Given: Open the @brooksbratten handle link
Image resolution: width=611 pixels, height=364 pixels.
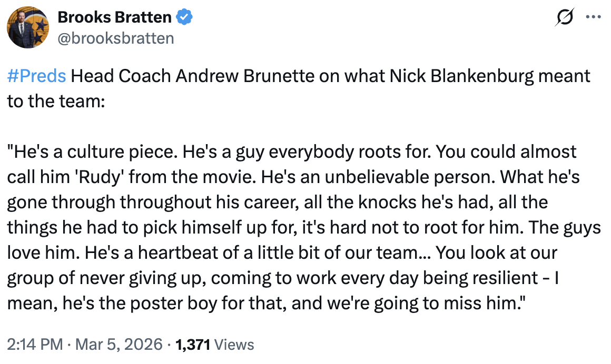Looking at the screenshot, I should click(115, 38).
